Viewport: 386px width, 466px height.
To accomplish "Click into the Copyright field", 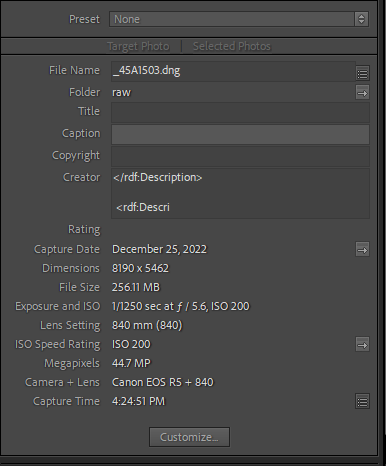I will pyautogui.click(x=240, y=156).
